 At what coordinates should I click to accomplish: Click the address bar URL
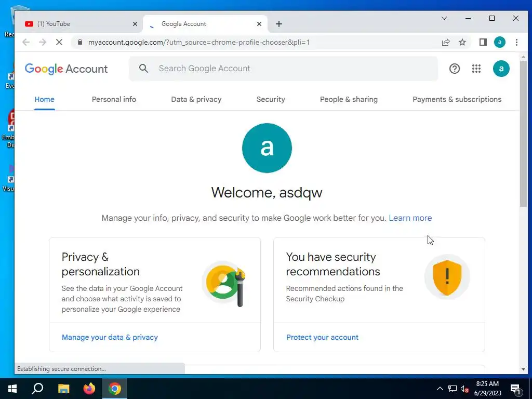click(x=199, y=43)
